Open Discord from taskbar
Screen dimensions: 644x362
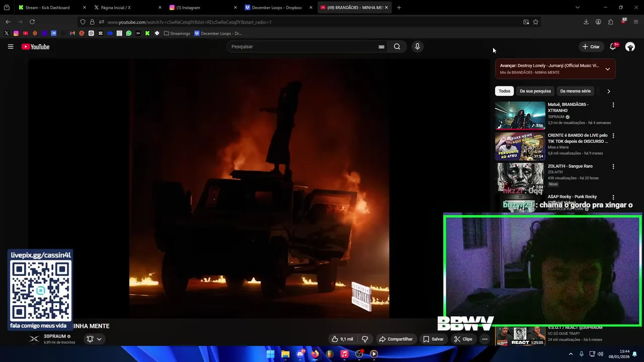tap(300, 354)
